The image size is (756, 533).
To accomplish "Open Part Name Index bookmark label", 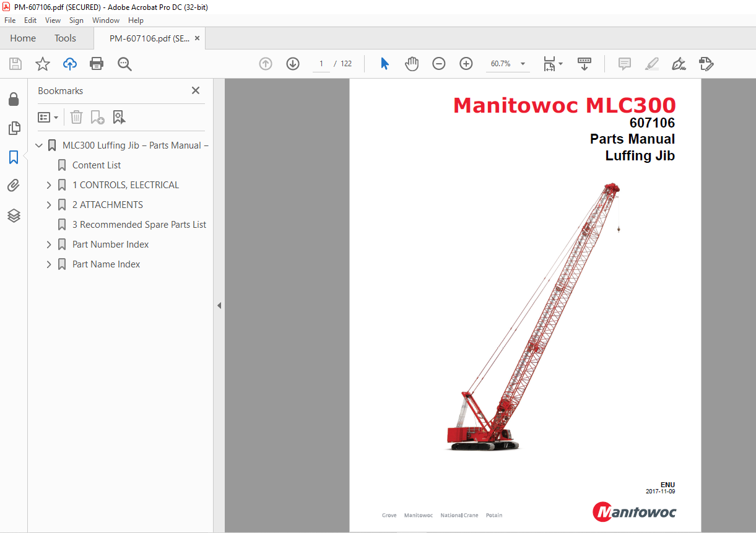I will point(106,264).
